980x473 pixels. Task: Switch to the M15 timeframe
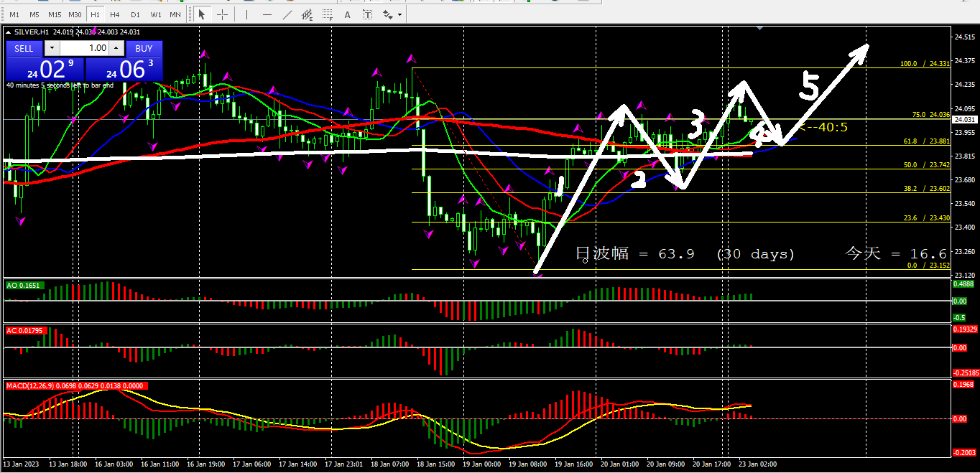pos(55,14)
